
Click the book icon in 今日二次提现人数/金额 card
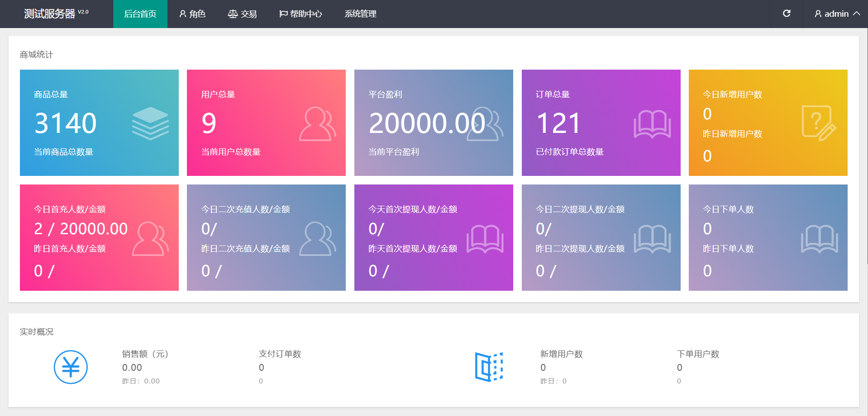click(652, 239)
